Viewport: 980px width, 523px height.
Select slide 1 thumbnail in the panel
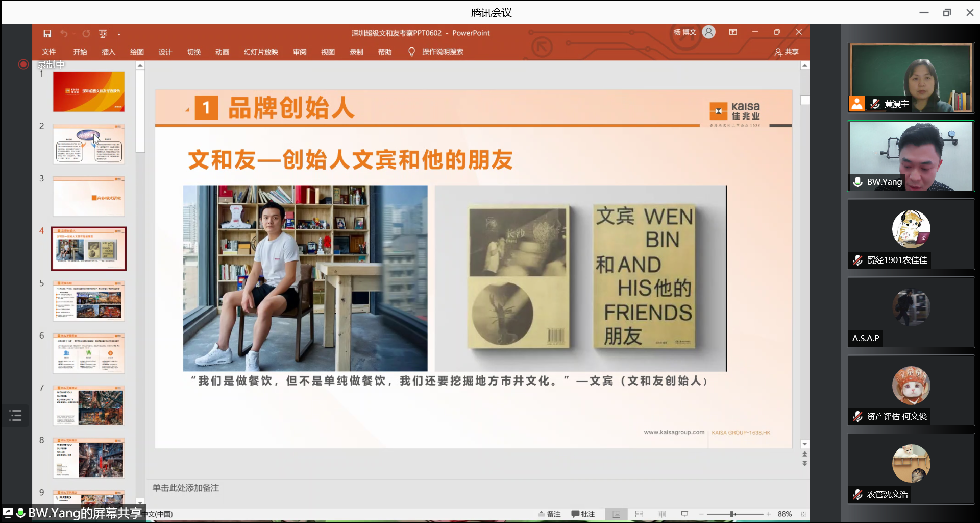pyautogui.click(x=89, y=92)
